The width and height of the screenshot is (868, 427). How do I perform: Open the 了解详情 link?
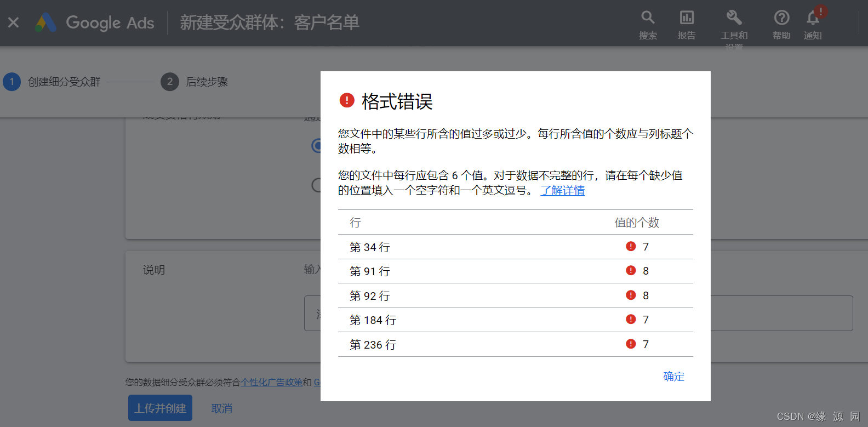562,191
